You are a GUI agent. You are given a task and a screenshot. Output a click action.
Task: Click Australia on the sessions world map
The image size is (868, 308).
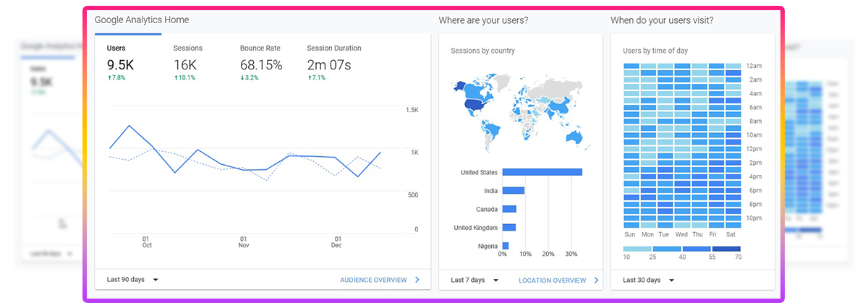(576, 135)
